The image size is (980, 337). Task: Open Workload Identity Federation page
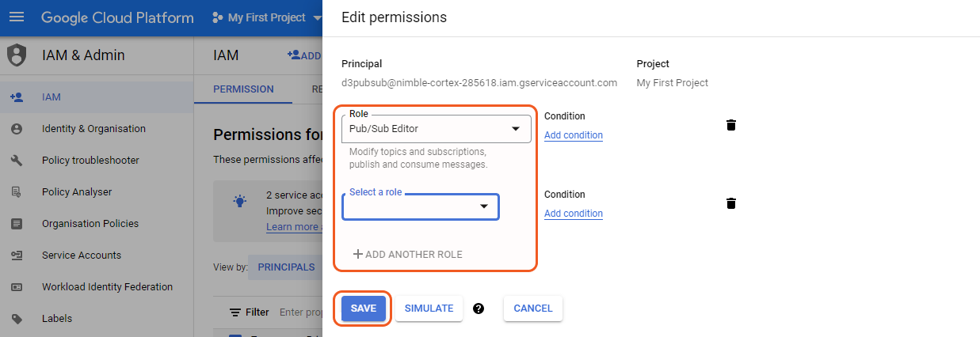(107, 287)
